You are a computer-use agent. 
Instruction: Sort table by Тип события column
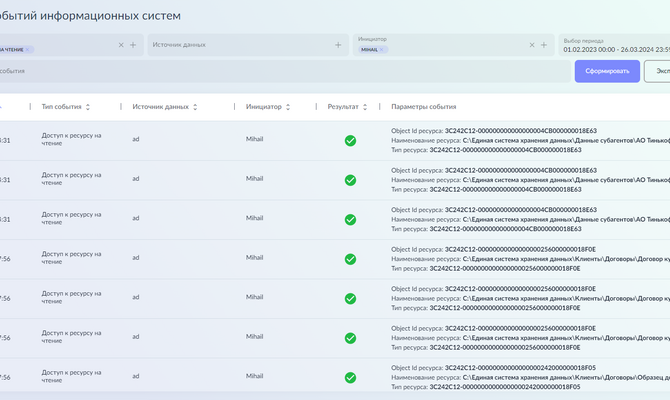click(x=88, y=107)
